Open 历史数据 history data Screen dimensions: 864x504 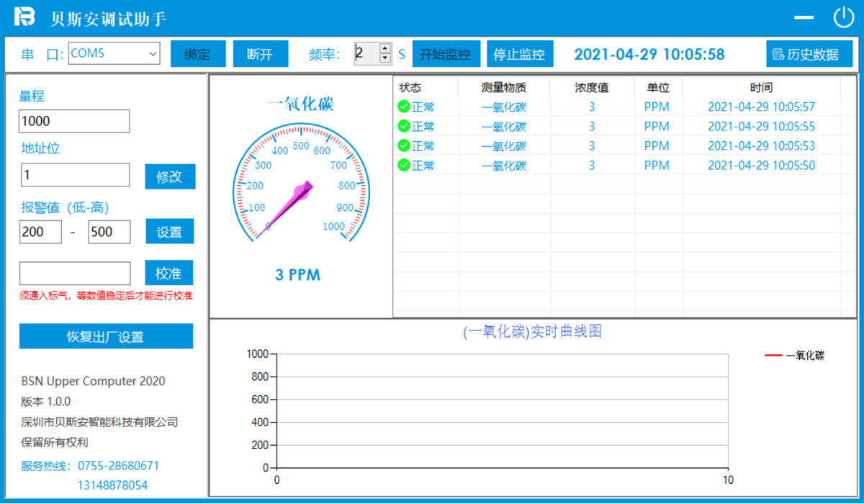pos(809,54)
